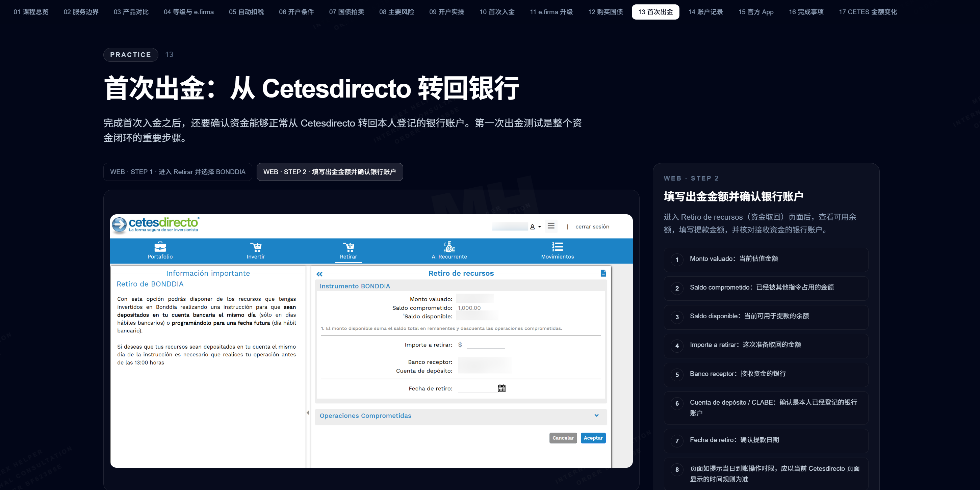Click the document icon beside Retiro de recursos

click(603, 273)
